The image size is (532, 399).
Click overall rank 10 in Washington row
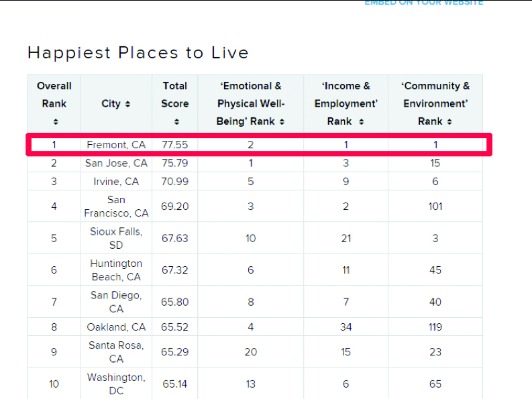click(x=54, y=384)
